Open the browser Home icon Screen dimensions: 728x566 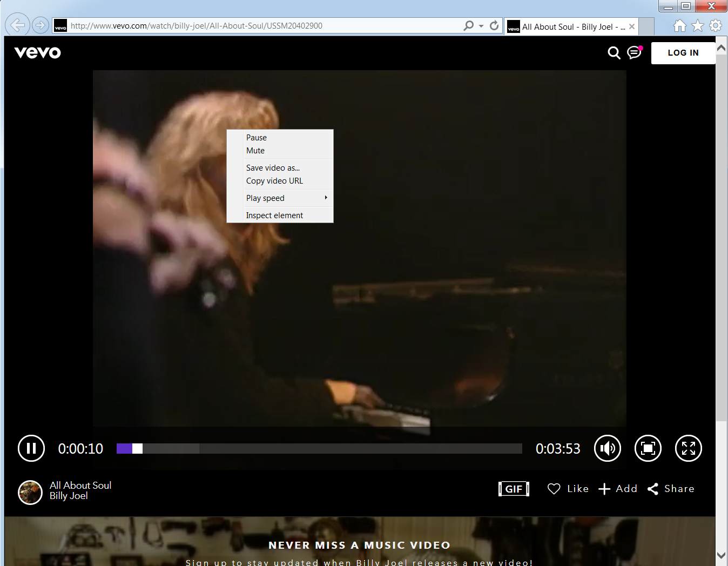point(680,25)
